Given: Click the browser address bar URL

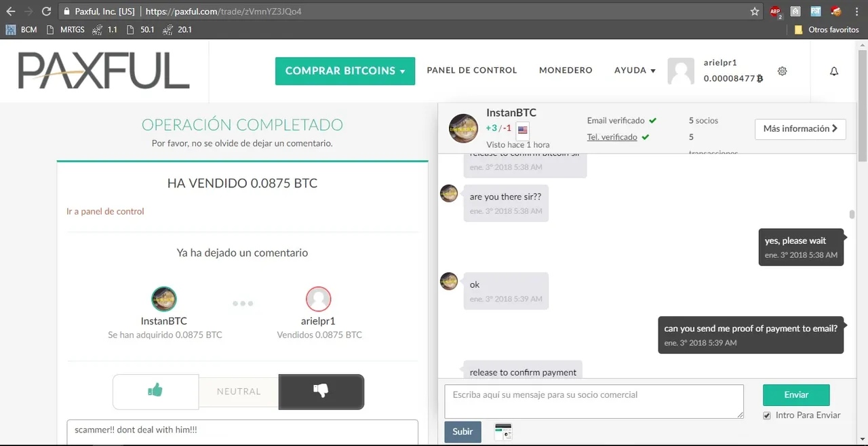Looking at the screenshot, I should click(224, 12).
